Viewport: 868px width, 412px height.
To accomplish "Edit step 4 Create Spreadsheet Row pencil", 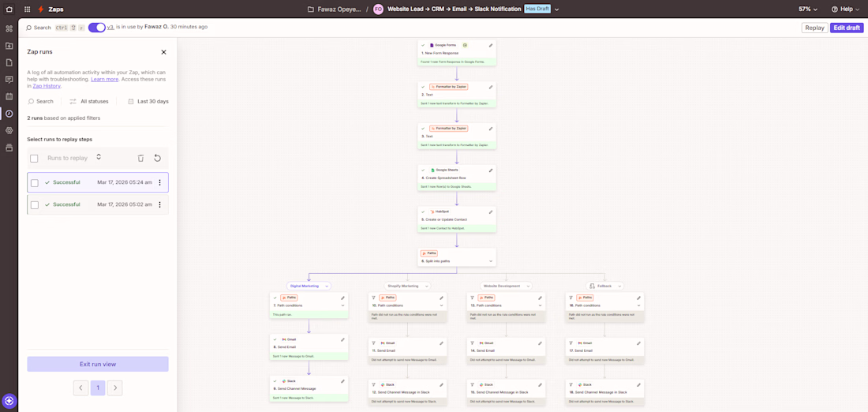I will [x=491, y=170].
